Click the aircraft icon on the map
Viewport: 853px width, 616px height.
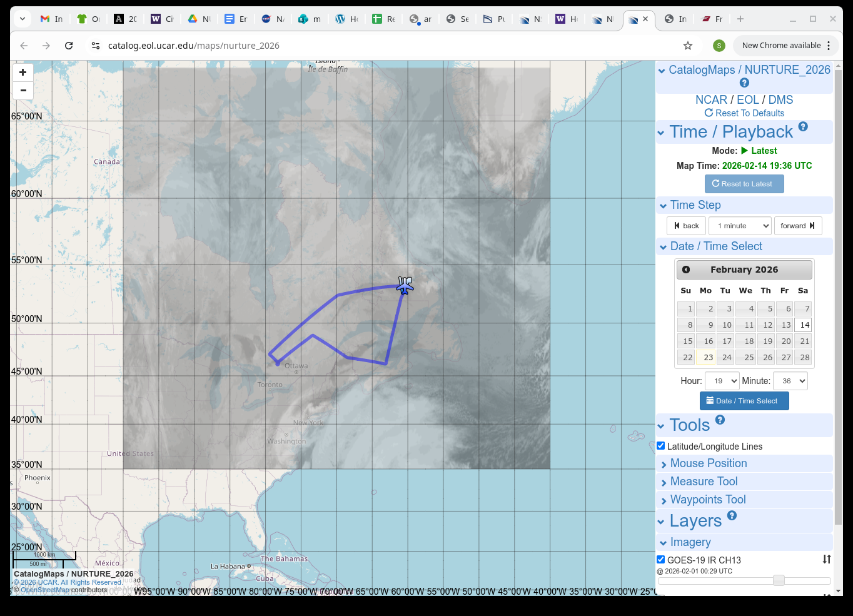click(x=405, y=285)
